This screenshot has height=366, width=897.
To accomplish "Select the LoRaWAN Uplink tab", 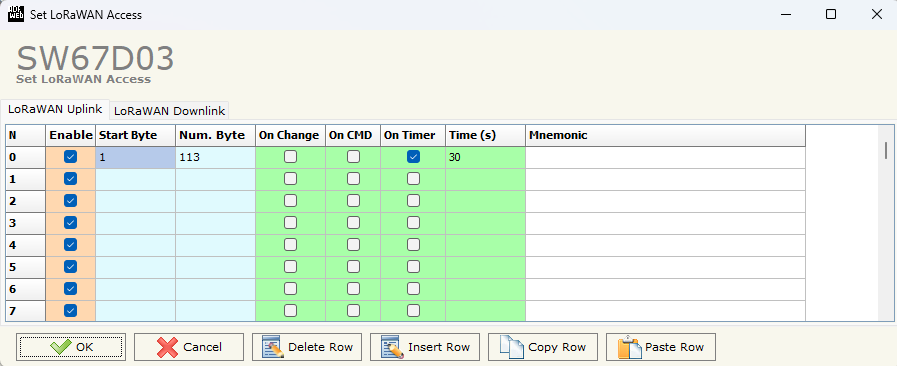I will [x=55, y=109].
